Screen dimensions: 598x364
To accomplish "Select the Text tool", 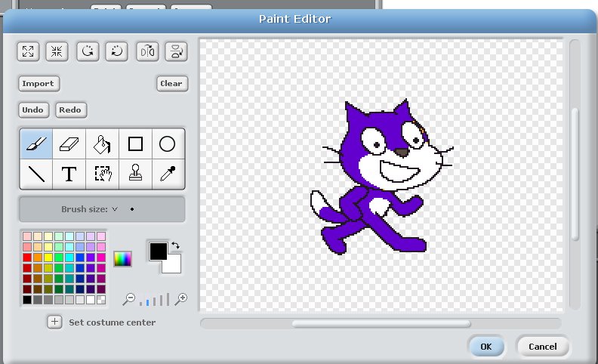I will pos(69,174).
